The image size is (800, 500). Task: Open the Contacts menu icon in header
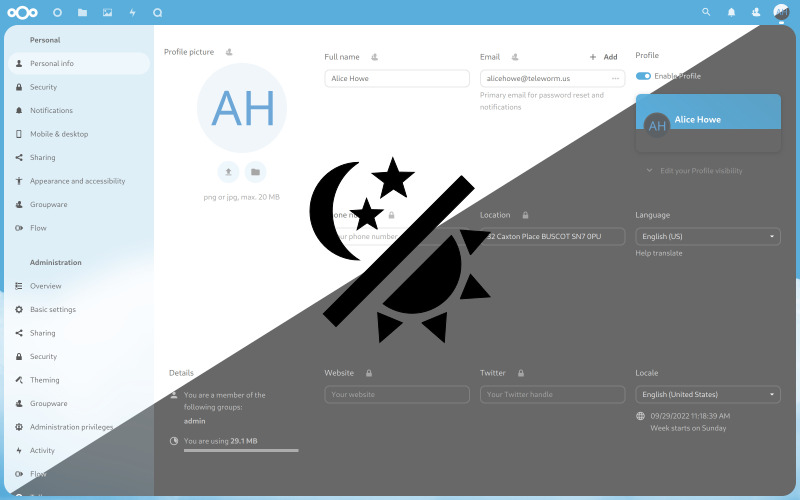coord(756,13)
